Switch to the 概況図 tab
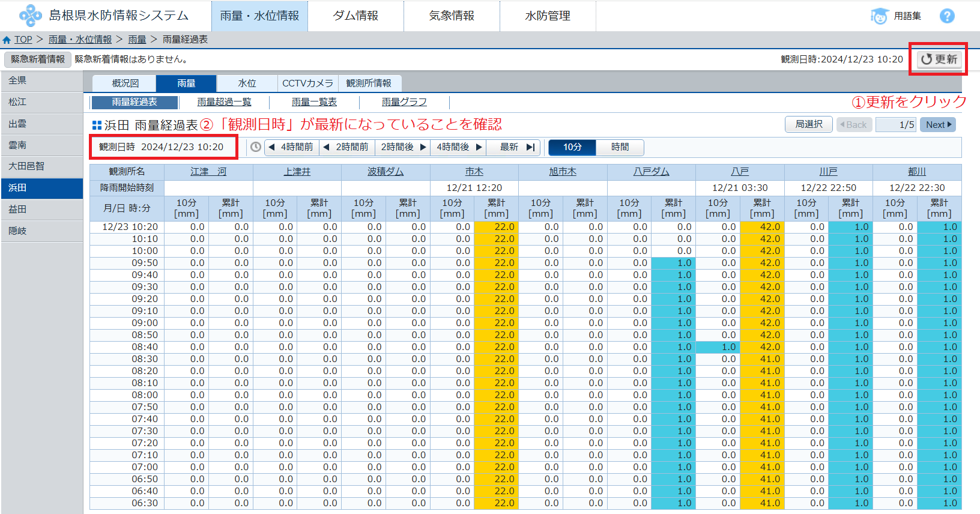This screenshot has width=980, height=514. (126, 83)
